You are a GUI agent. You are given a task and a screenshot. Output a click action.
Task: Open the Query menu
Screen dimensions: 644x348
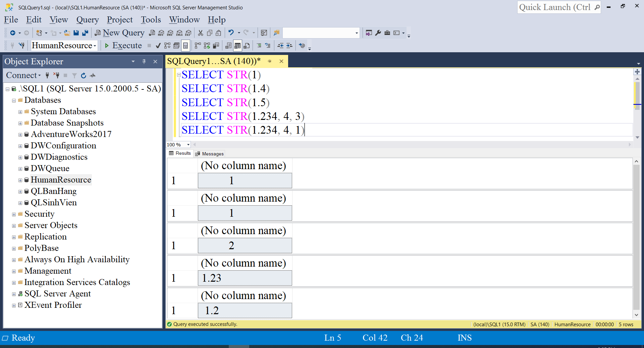(x=87, y=20)
